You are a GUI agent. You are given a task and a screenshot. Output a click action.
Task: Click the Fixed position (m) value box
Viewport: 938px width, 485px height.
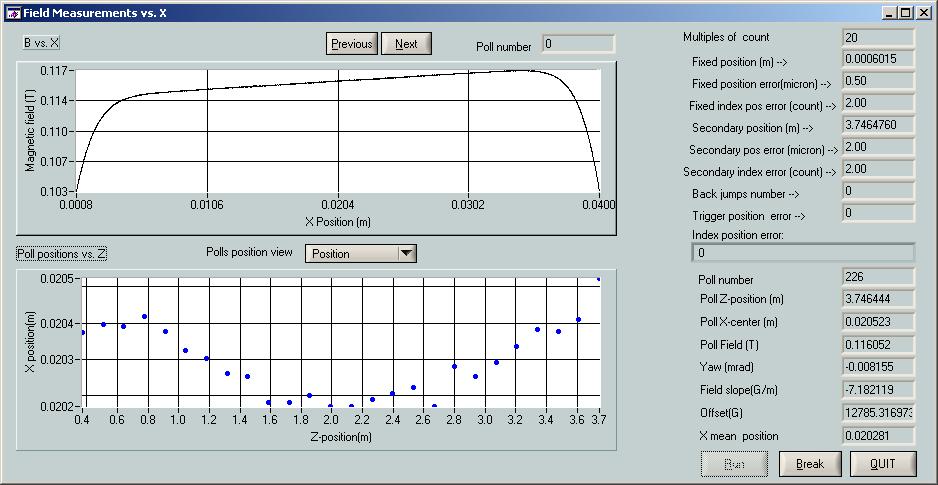coord(878,60)
